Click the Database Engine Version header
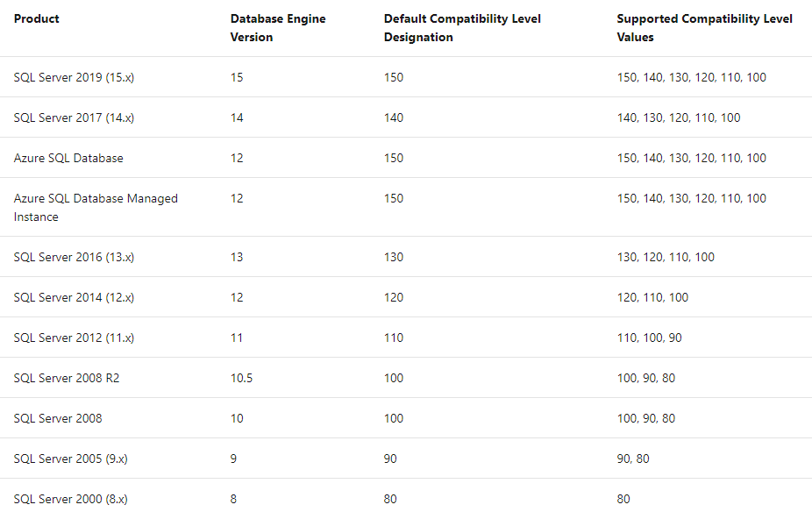Screen dimensions: 812x519 [278, 28]
